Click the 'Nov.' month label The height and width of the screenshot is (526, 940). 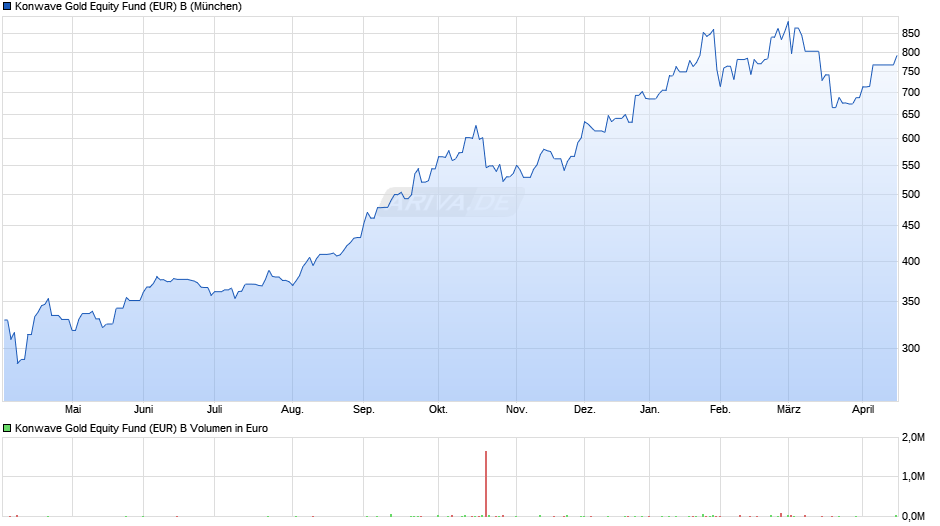[516, 409]
